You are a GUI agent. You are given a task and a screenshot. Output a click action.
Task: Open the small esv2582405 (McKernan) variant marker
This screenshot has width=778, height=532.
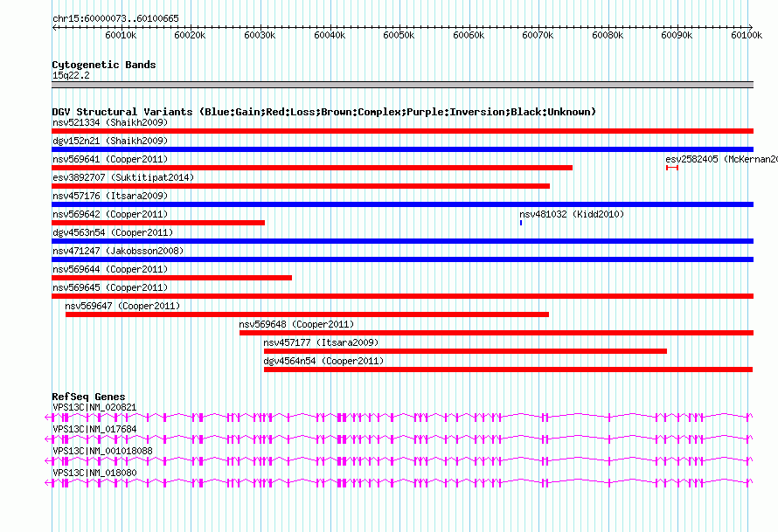point(672,168)
